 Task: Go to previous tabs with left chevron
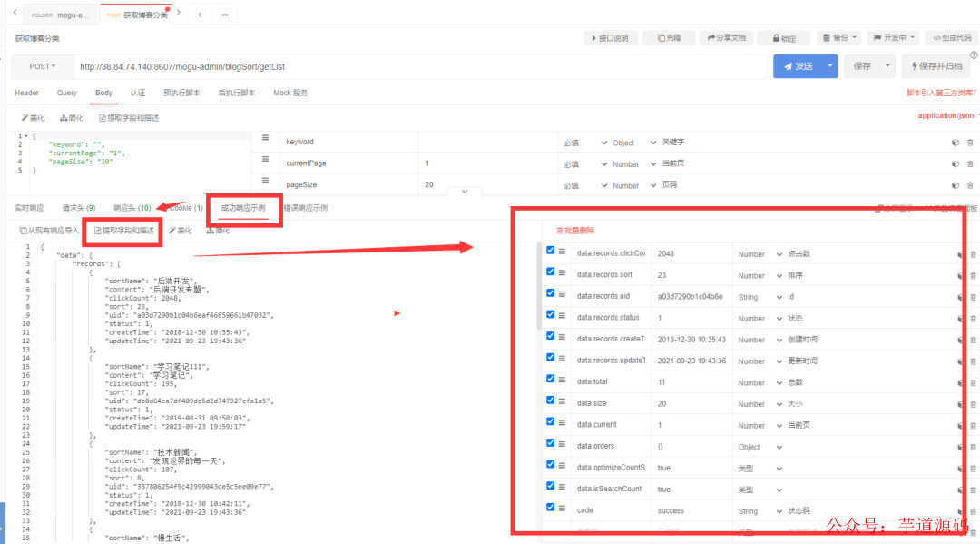(x=15, y=12)
